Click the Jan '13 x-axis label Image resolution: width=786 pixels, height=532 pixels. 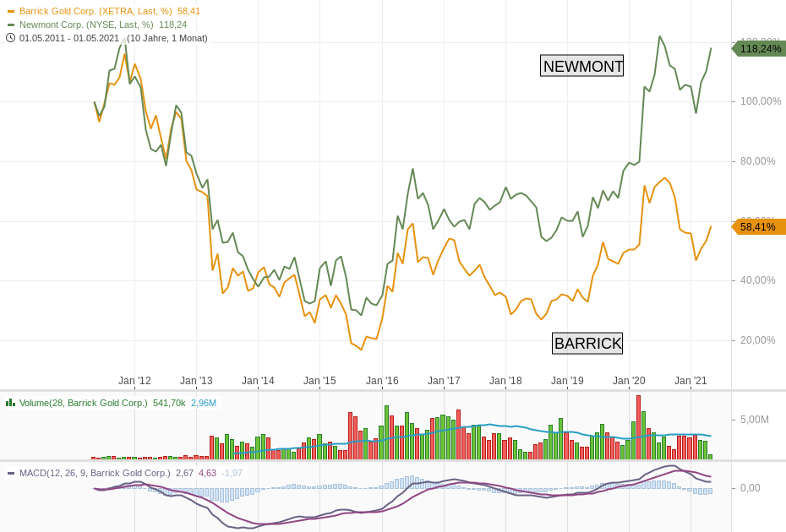196,381
